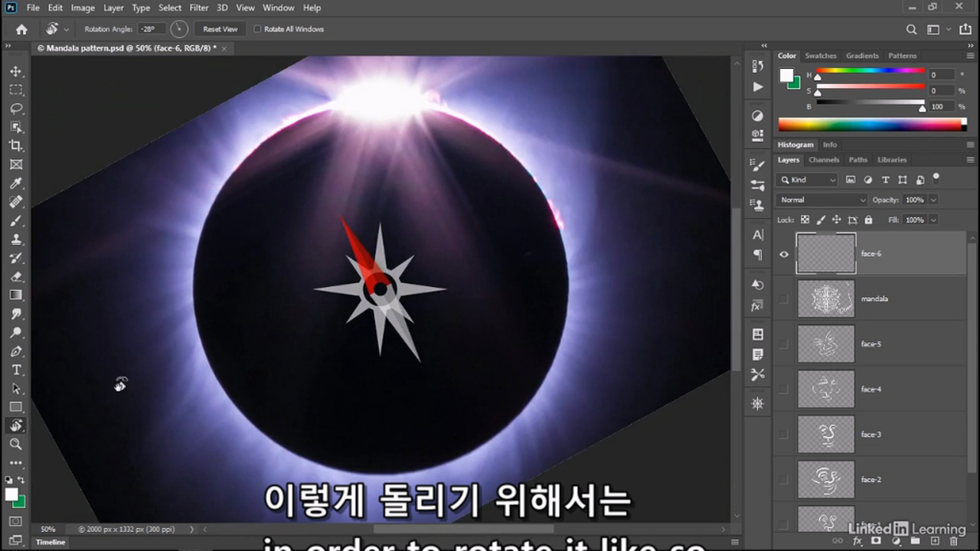Select the Frame tool
This screenshot has height=551, width=980.
pyautogui.click(x=16, y=165)
